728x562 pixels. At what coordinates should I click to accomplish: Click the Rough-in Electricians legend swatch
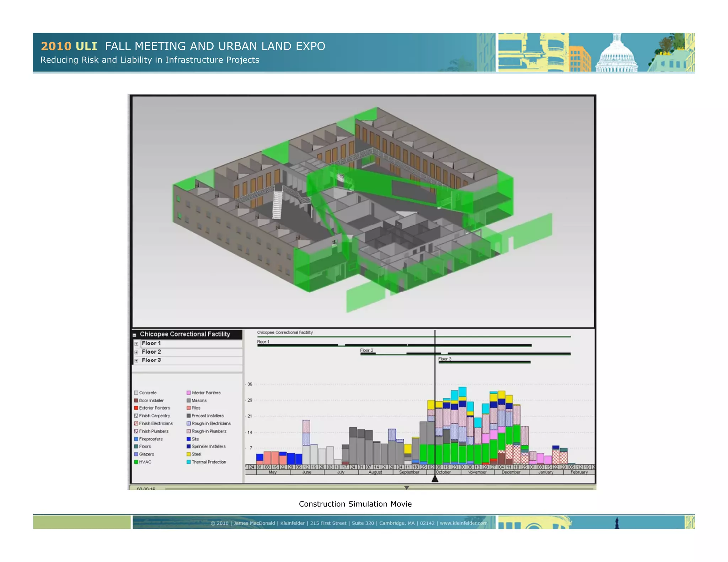189,424
